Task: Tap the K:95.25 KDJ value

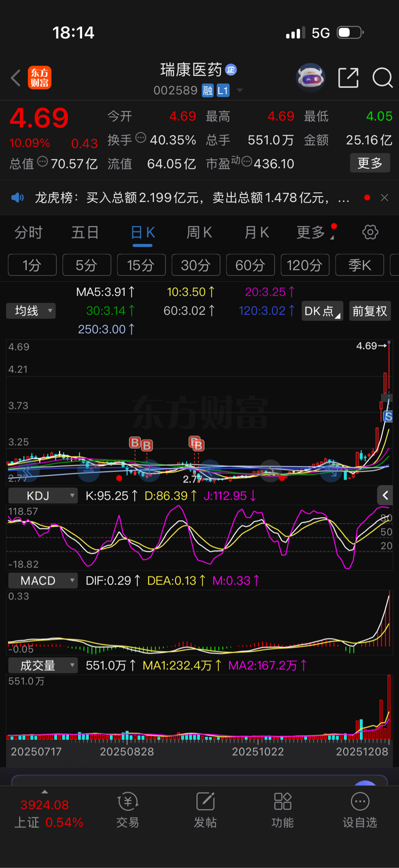Action: [112, 495]
